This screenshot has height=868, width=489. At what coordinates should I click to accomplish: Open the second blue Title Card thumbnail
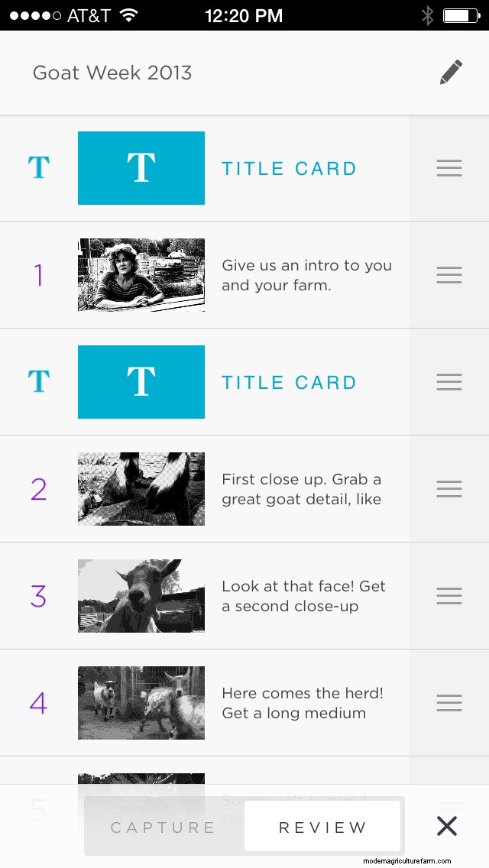(x=141, y=382)
